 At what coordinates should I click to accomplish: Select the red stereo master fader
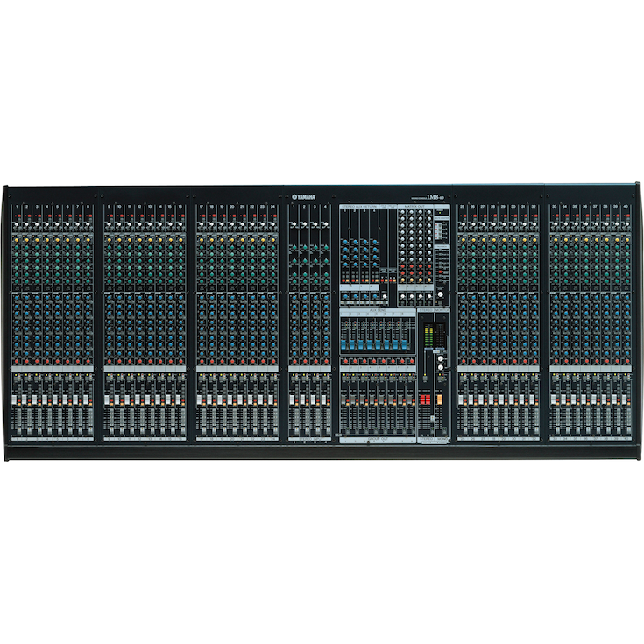426,399
